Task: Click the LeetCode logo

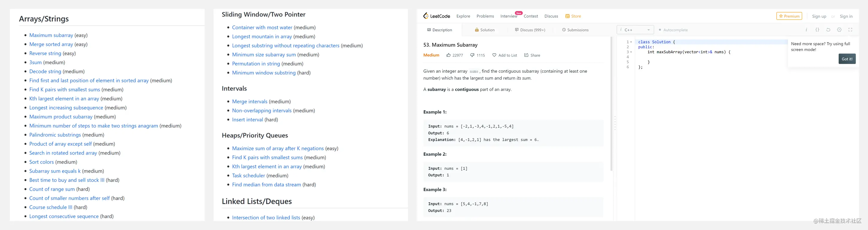Action: coord(437,16)
